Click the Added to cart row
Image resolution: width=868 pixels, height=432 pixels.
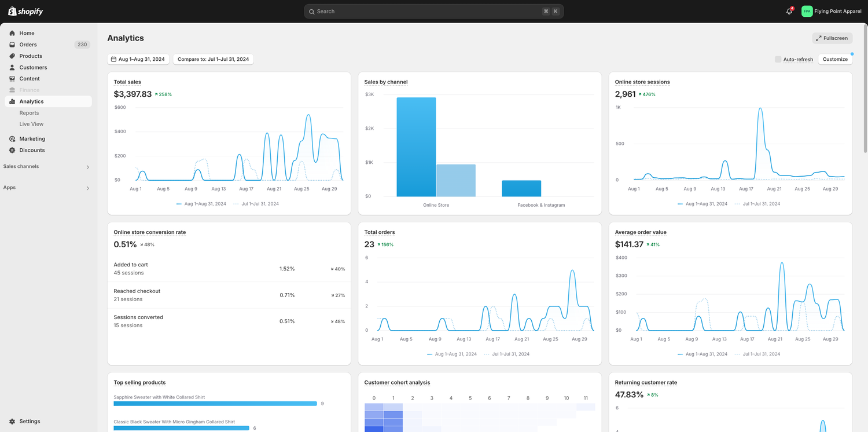pyautogui.click(x=229, y=269)
